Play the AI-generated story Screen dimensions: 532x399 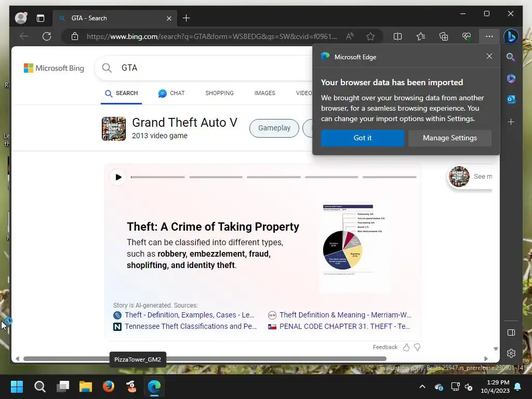[x=118, y=177]
